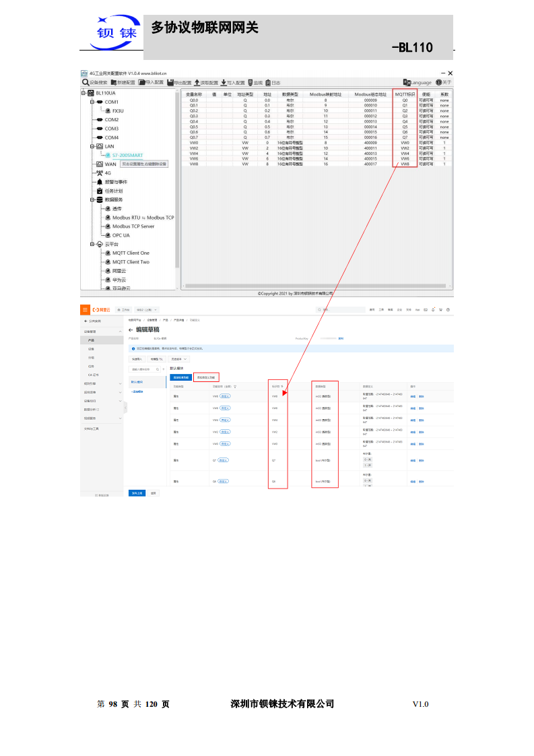Select 设备 in the sidebar
Screen dimensions: 534x756
[x=91, y=349]
